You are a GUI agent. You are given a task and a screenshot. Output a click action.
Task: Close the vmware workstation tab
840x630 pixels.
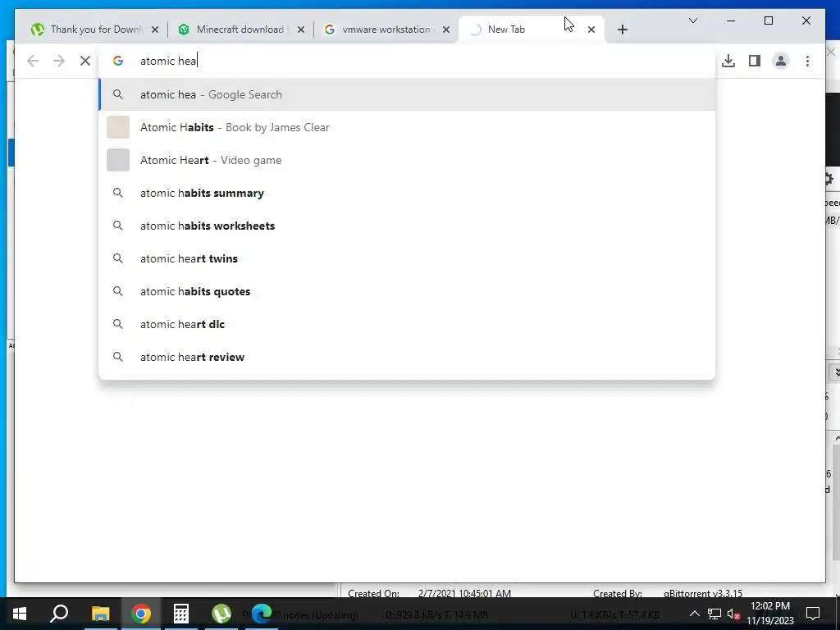coord(445,30)
